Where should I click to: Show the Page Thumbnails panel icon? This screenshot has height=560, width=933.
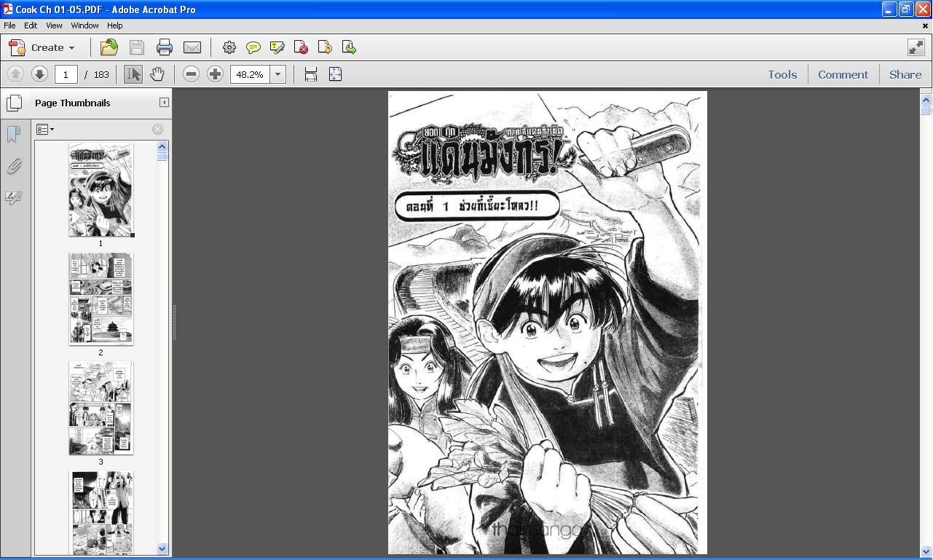[x=14, y=103]
